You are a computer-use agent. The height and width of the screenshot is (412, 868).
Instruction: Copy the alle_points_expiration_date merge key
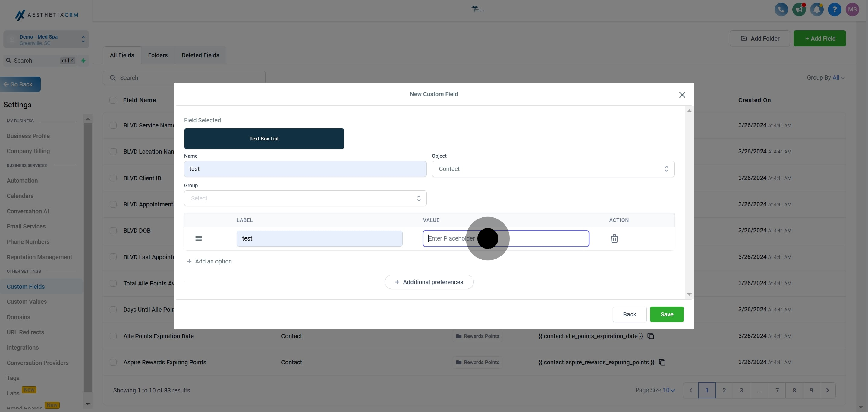tap(651, 336)
